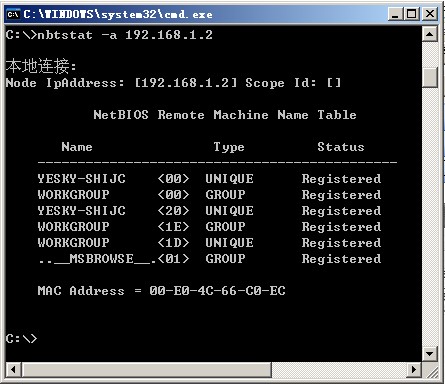Image resolution: width=445 pixels, height=384 pixels.
Task: Click the 本地连接 heading line
Action: pos(41,66)
